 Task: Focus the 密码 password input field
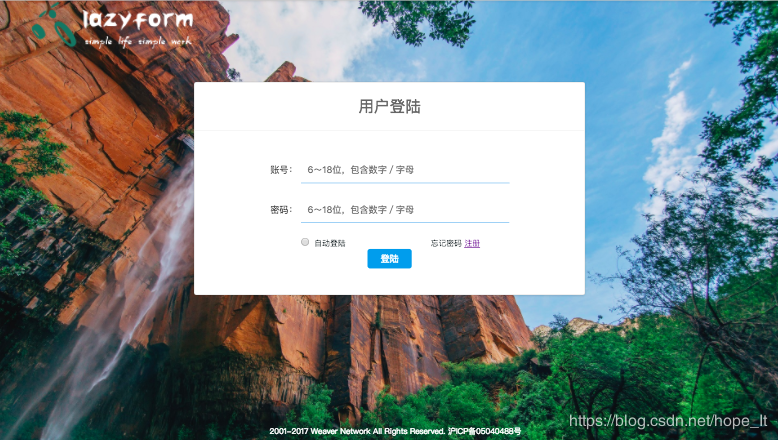point(405,210)
